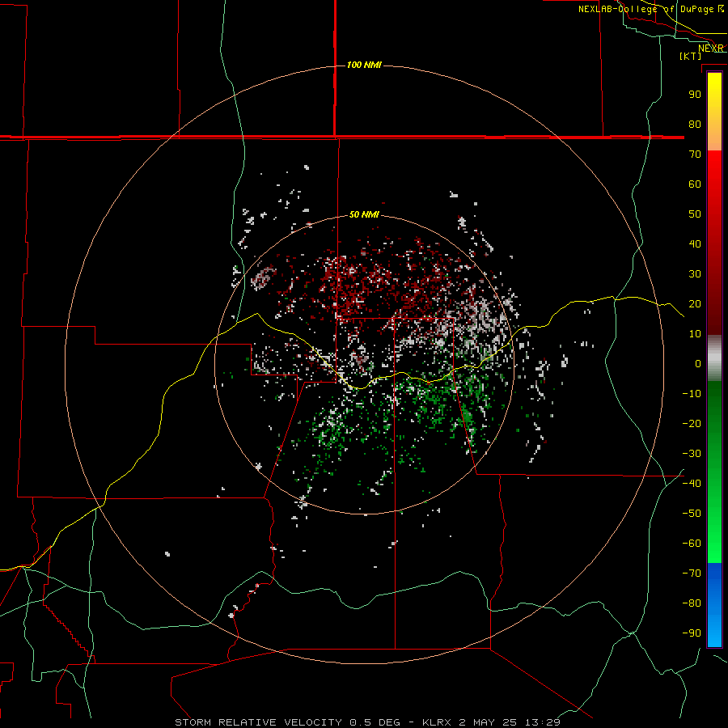Click the 40 value on the velocity scale
Image resolution: width=728 pixels, height=728 pixels.
coord(695,243)
